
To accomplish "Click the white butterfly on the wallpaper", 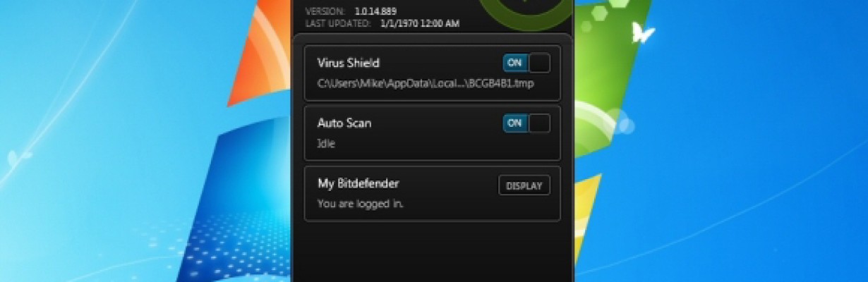I will tap(642, 32).
